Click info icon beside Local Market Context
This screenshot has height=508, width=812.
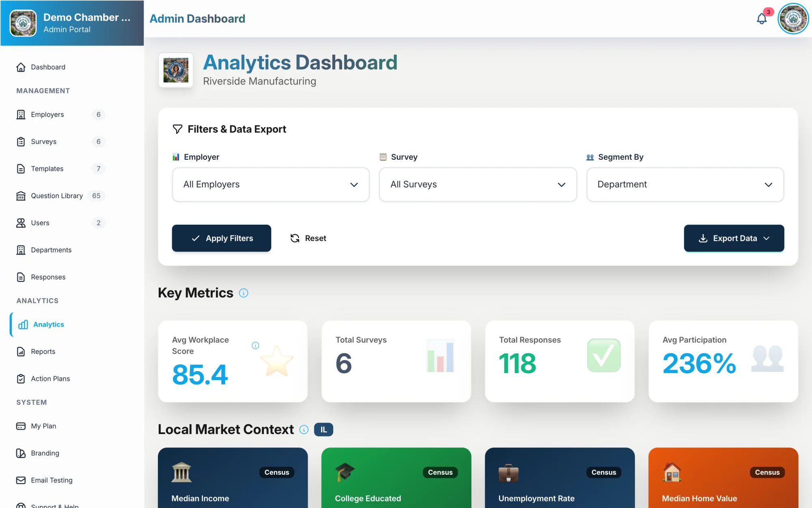click(x=304, y=430)
